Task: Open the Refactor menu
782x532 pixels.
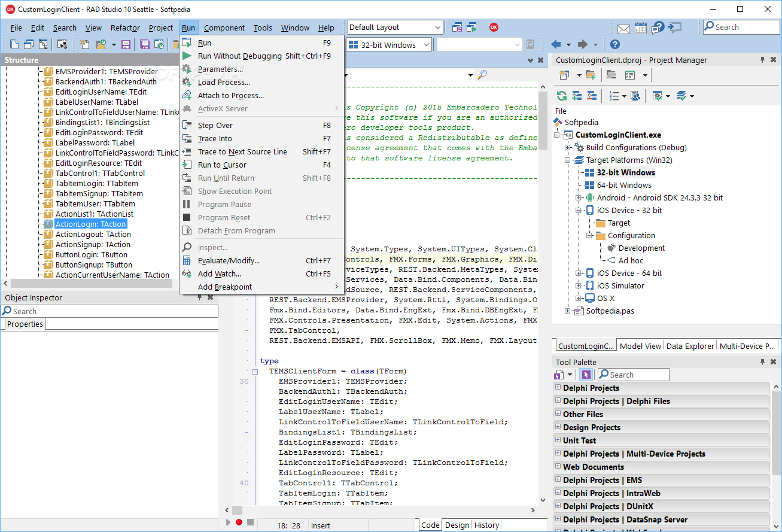Action: click(125, 28)
